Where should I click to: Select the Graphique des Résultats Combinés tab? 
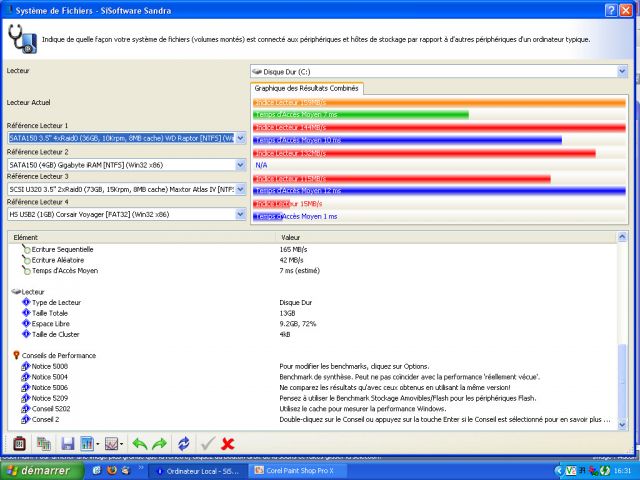[x=307, y=88]
